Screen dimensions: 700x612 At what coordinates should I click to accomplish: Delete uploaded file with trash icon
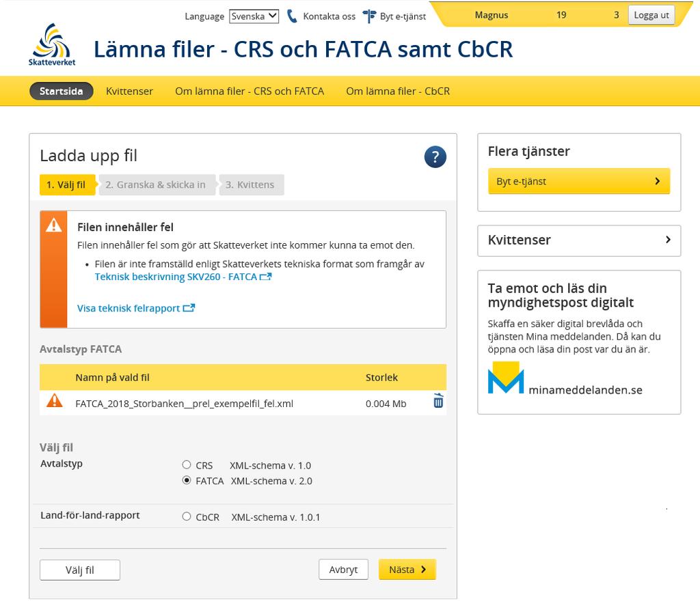(x=438, y=400)
